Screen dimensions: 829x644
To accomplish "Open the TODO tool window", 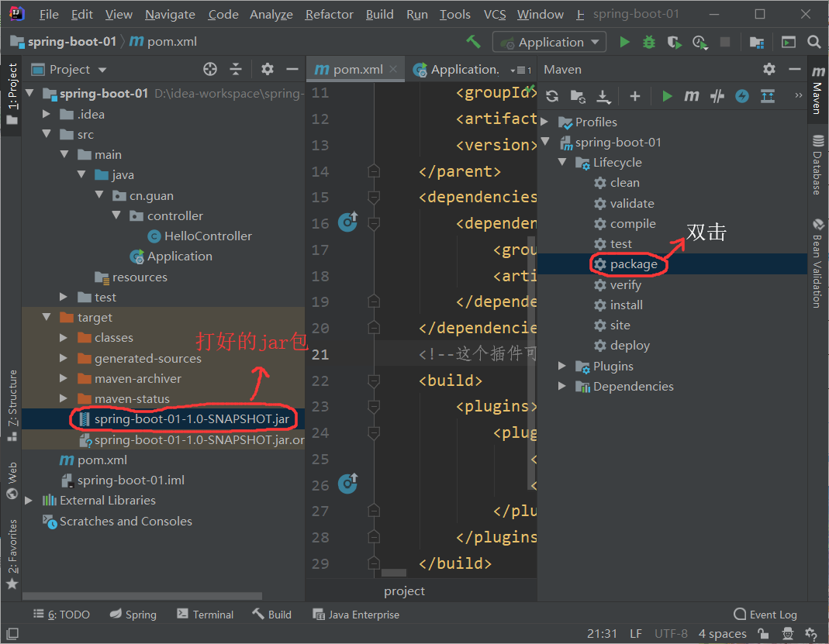I will click(x=62, y=615).
